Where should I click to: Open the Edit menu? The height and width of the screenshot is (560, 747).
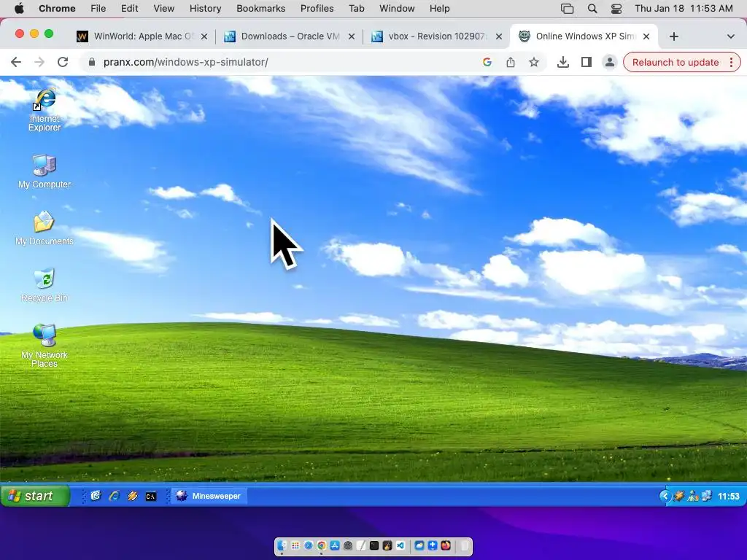[129, 9]
